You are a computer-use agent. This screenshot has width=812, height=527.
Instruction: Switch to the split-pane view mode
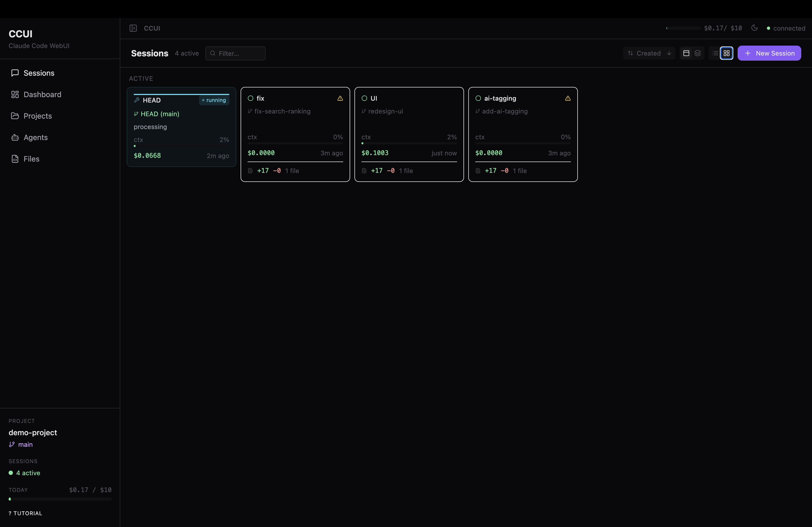686,53
